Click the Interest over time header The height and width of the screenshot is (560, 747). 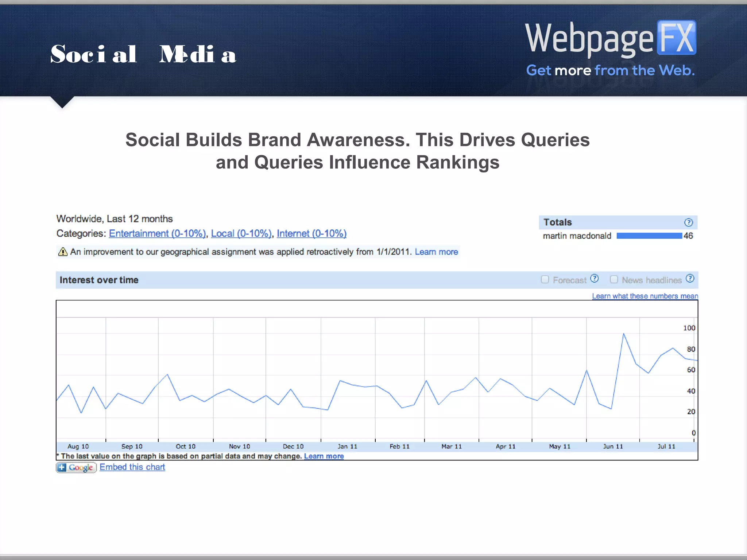(x=99, y=280)
